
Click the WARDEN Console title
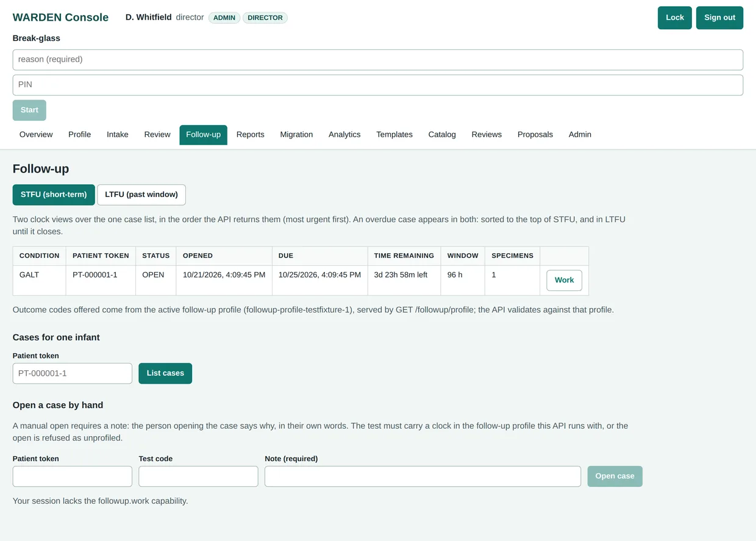click(x=60, y=18)
